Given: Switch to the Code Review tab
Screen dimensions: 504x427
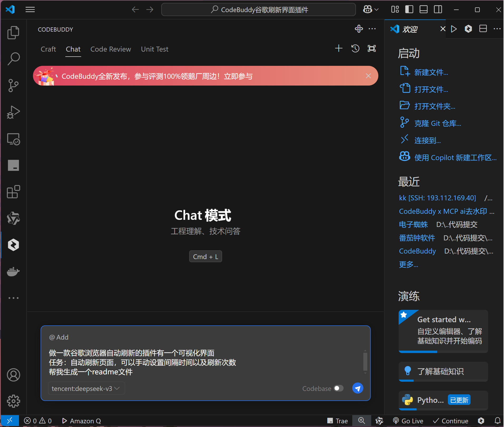Looking at the screenshot, I should coord(111,49).
